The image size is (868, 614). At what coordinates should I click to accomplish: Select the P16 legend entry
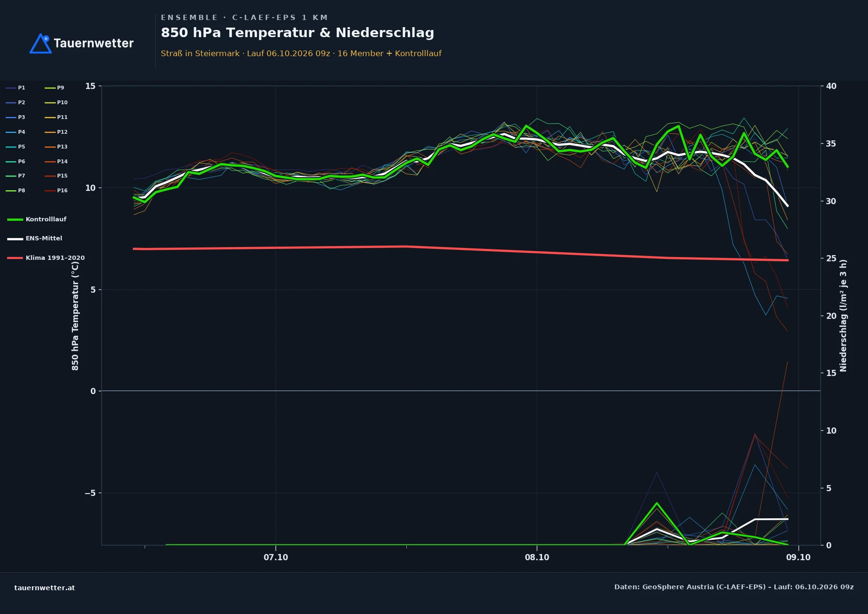(56, 191)
